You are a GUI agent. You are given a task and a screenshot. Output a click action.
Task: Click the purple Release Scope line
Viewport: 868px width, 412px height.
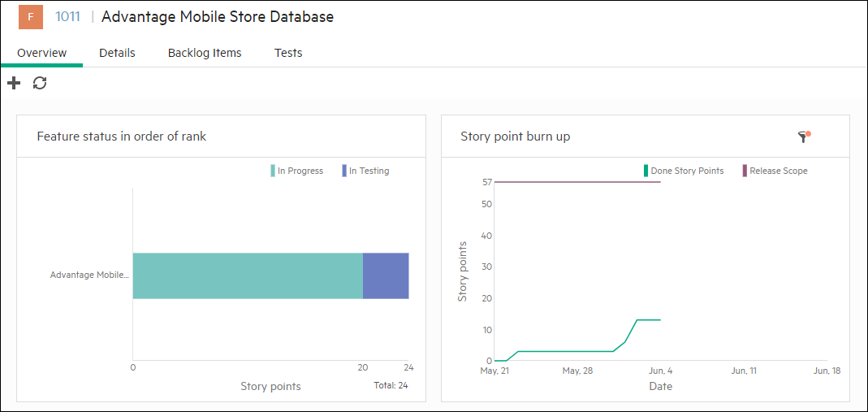[577, 182]
